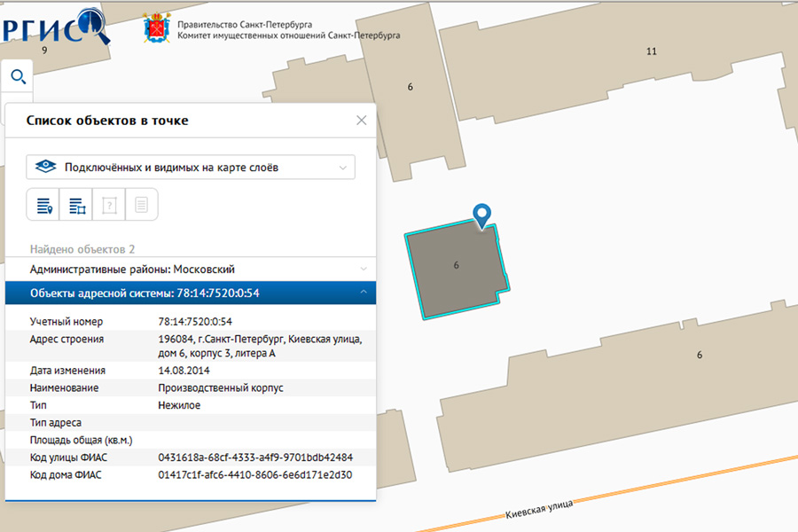Click 'Код дома ФИАС' field label
The height and width of the screenshot is (532, 798).
pos(66,474)
